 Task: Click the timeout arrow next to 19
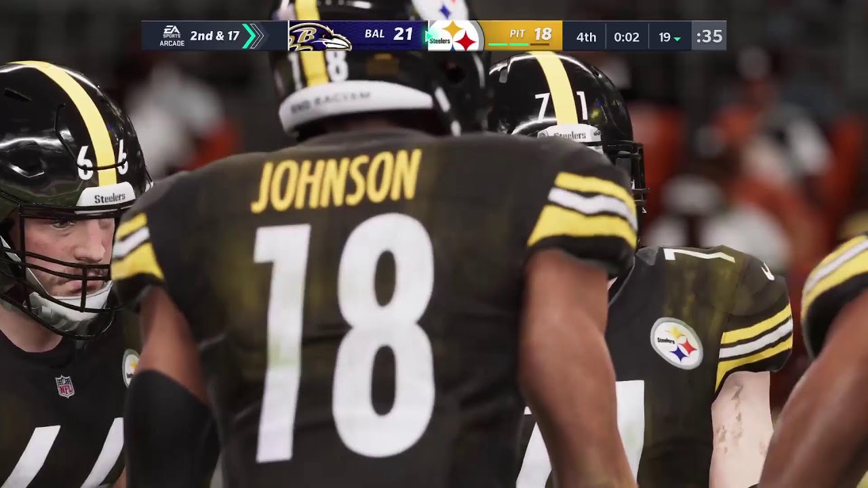[677, 39]
